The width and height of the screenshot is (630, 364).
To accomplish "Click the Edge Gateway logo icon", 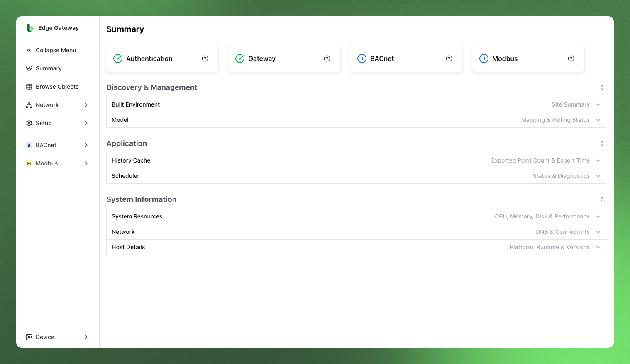I will [x=30, y=28].
